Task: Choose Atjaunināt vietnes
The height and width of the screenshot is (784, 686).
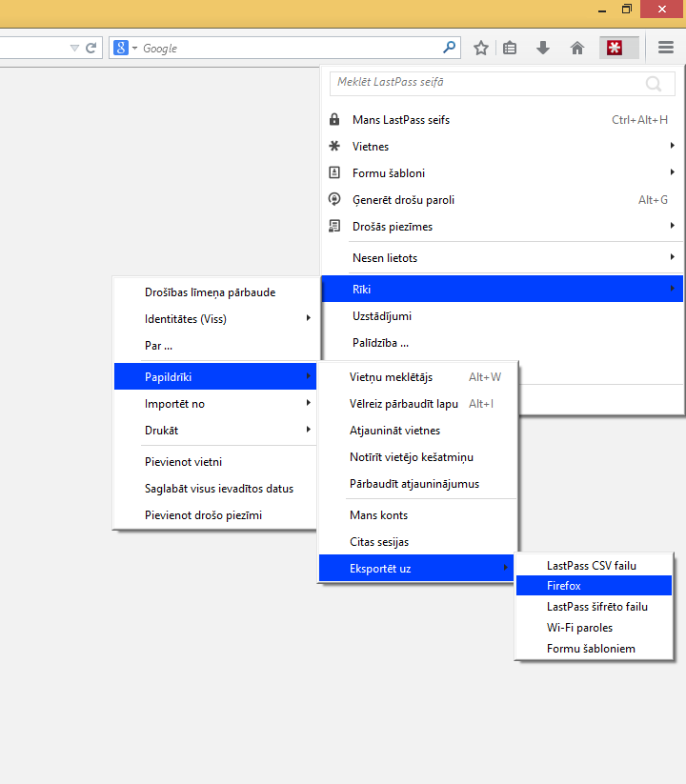Action: coord(417,430)
